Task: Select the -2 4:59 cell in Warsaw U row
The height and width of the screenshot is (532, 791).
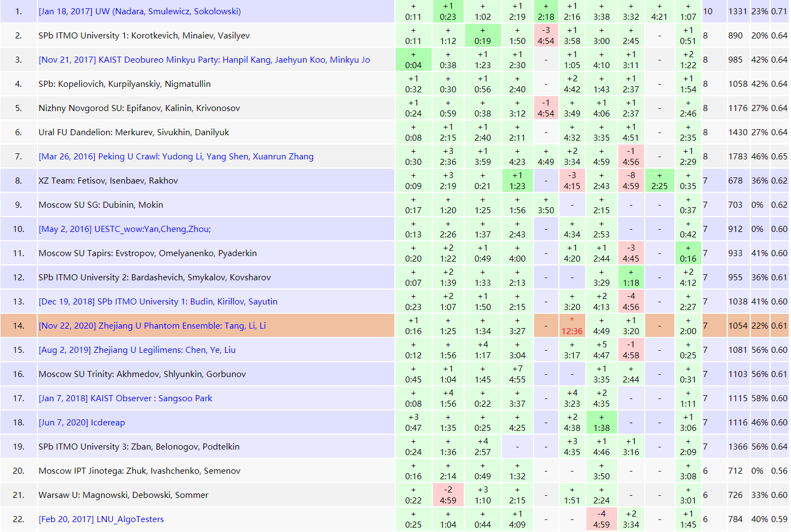Action: click(x=448, y=495)
